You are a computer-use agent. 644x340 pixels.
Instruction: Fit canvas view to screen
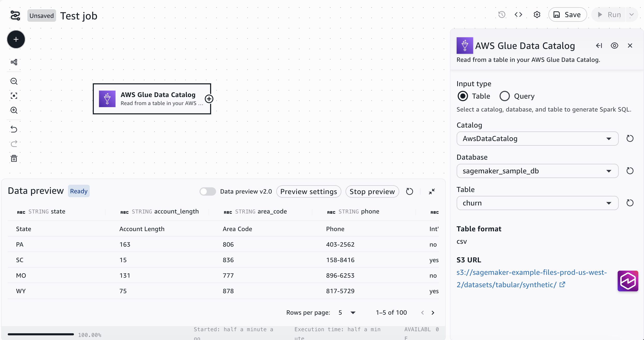coord(14,96)
